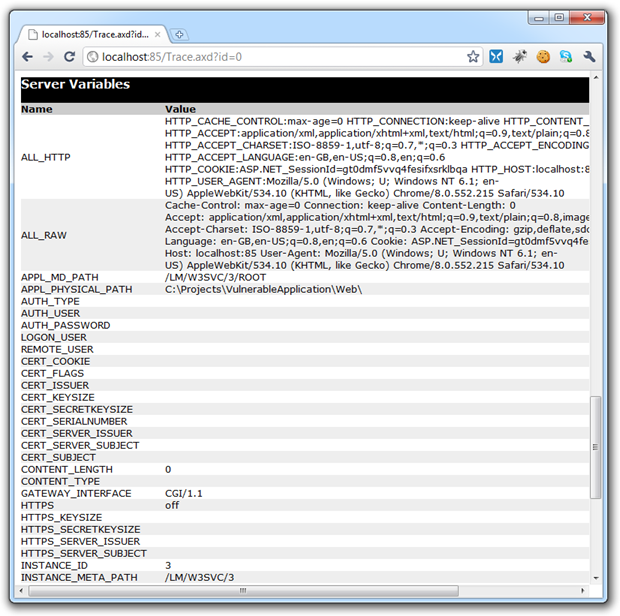Click the HTTPS value off

(x=172, y=505)
